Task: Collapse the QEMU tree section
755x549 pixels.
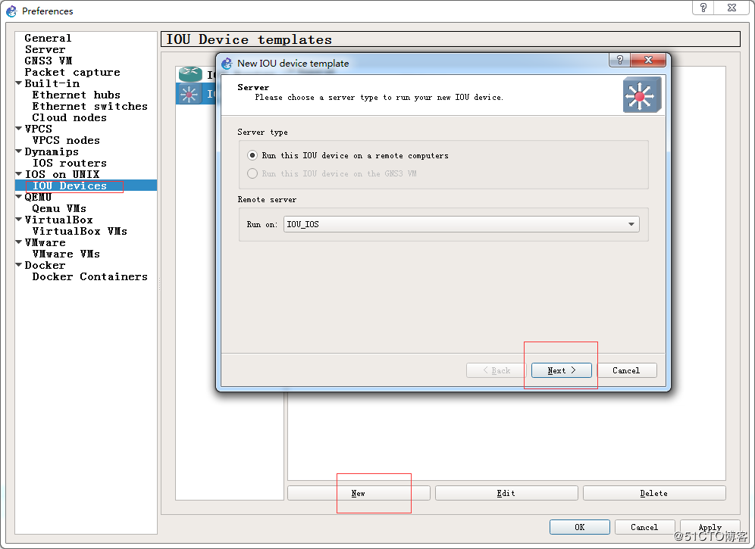Action: (19, 196)
